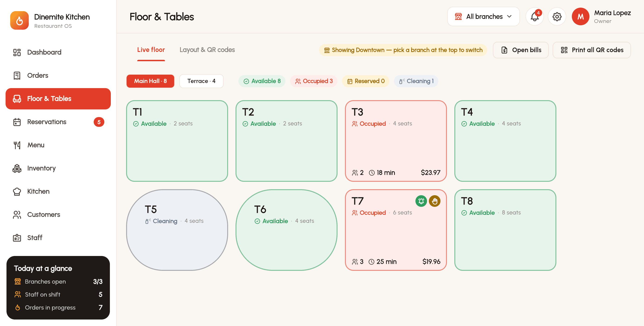Open table T2 card
Viewport: 644px width, 326px height.
tap(286, 141)
